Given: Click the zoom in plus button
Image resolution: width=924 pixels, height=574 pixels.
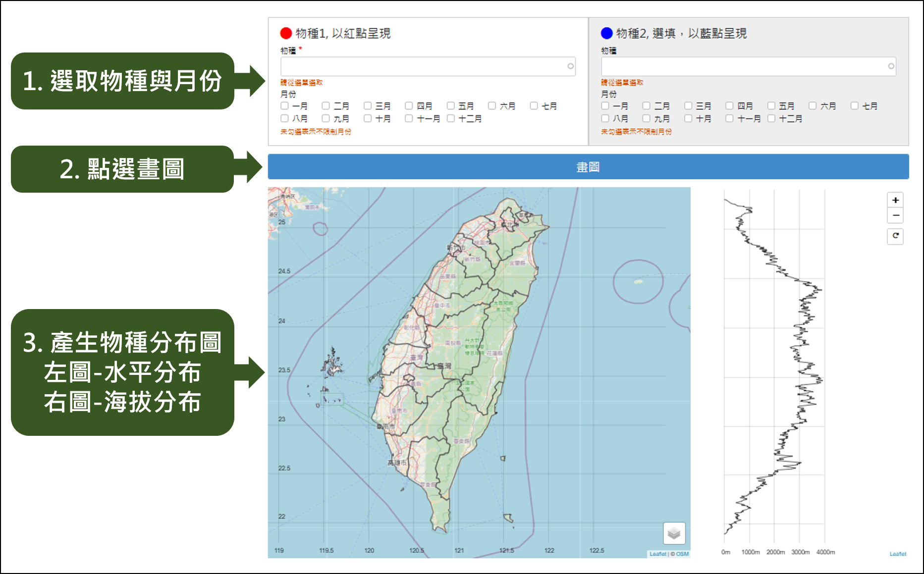Looking at the screenshot, I should point(895,200).
